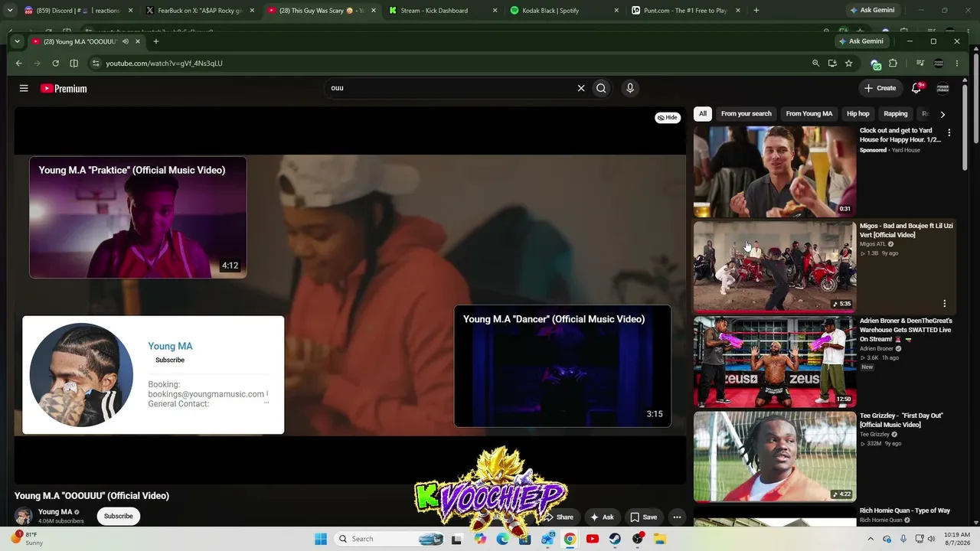980x551 pixels.
Task: Go to the YouTube Premium home logo
Action: pos(64,89)
